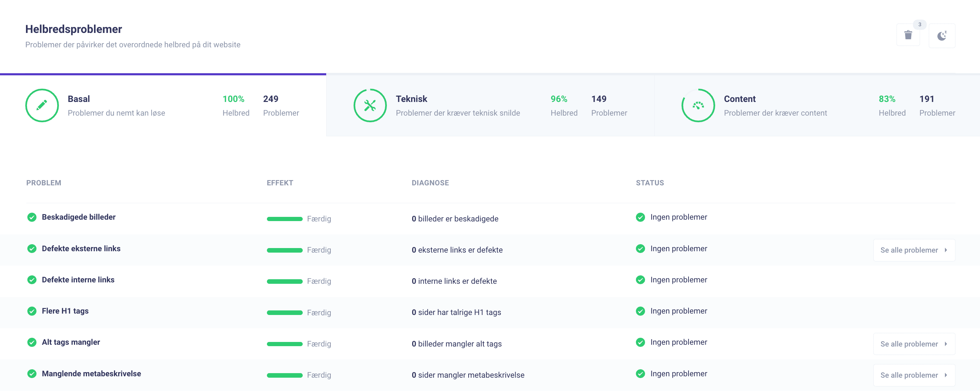
Task: Click status check icon in Flere H1 tags row
Action: tap(640, 311)
